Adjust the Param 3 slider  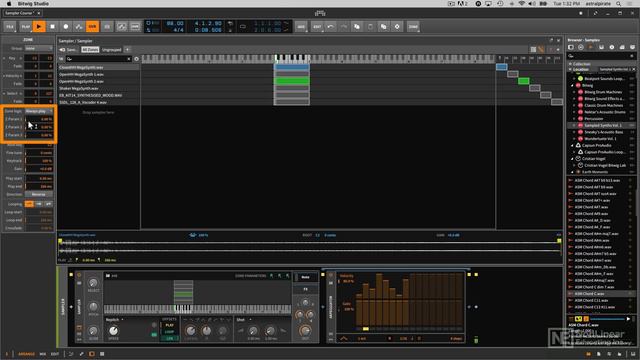pyautogui.click(x=39, y=135)
